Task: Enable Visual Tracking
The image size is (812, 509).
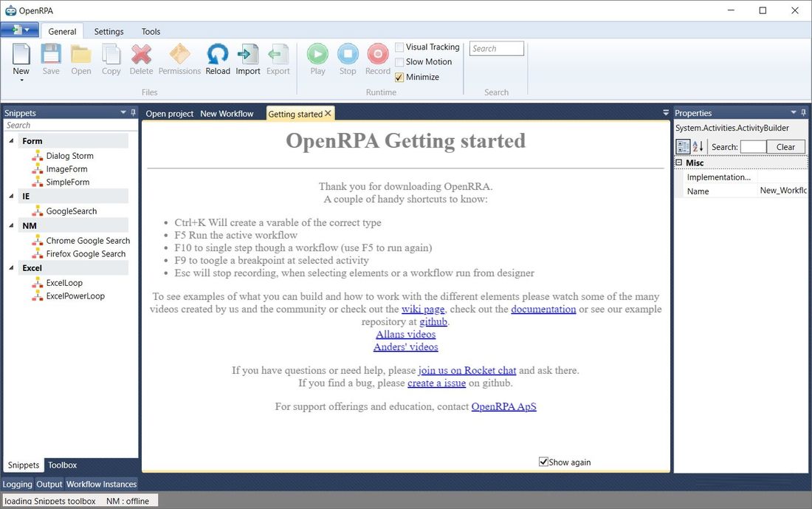Action: [399, 47]
